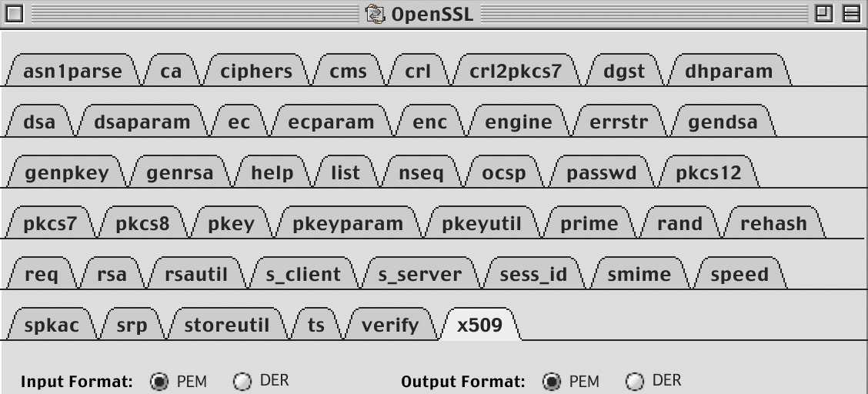Select the dhparam tab
Image resolution: width=868 pixels, height=394 pixels.
pos(729,70)
